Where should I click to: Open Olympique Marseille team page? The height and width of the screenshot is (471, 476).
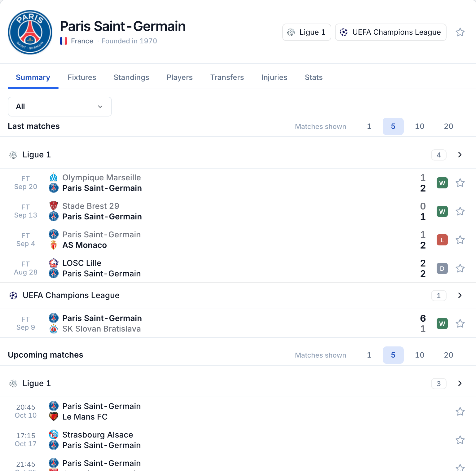[x=102, y=178]
